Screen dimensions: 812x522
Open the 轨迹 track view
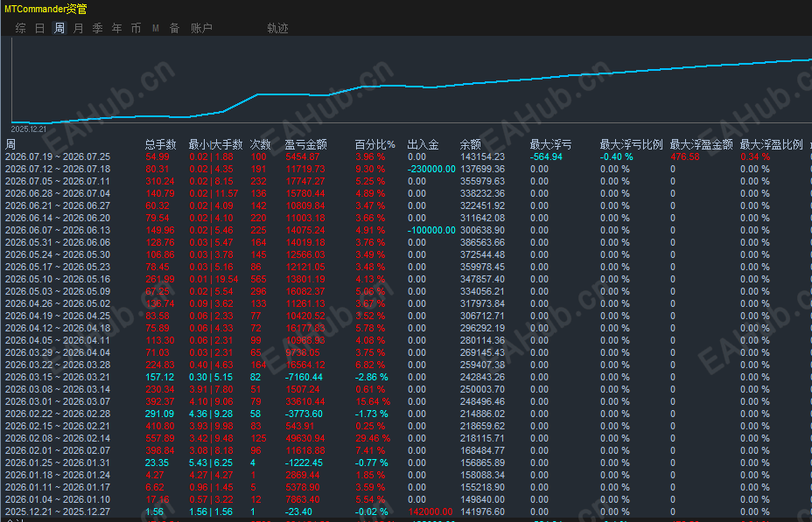point(277,28)
